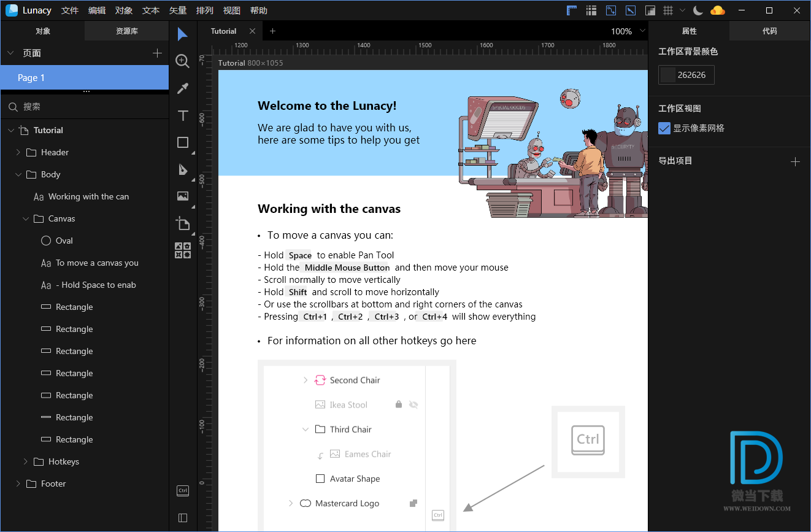Open the orange cloud account icon

[x=717, y=10]
